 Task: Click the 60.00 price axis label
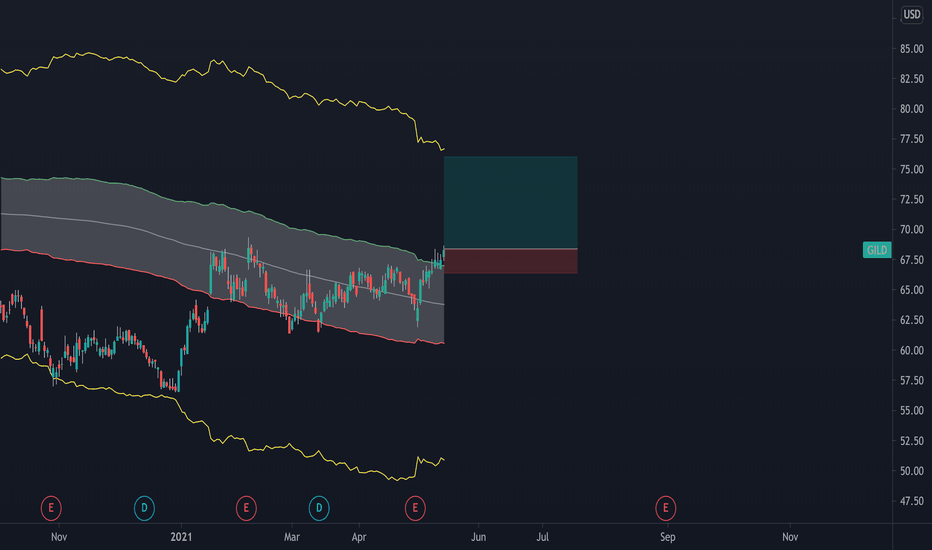[x=912, y=350]
